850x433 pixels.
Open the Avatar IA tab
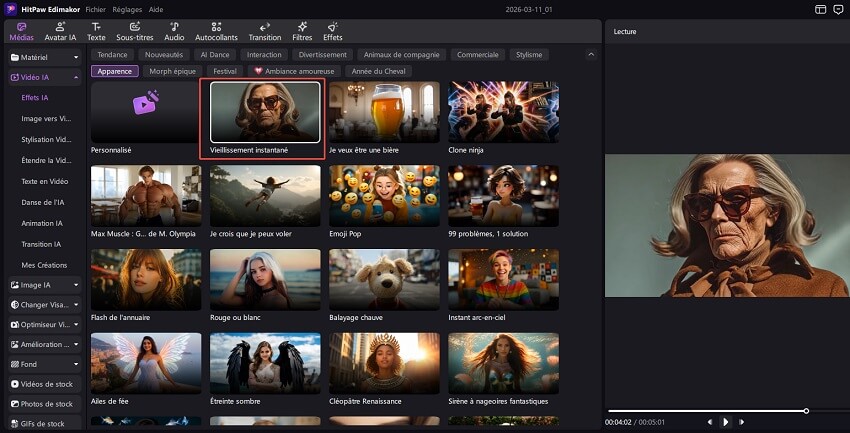60,31
